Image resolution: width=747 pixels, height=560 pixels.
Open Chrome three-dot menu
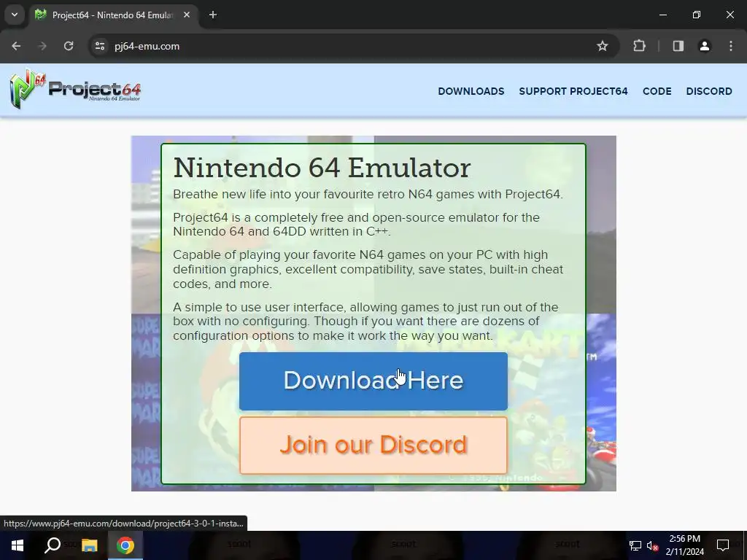tap(731, 46)
